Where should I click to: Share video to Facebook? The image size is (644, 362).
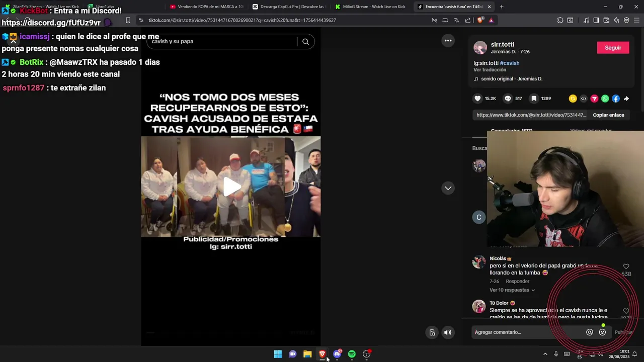point(616,99)
